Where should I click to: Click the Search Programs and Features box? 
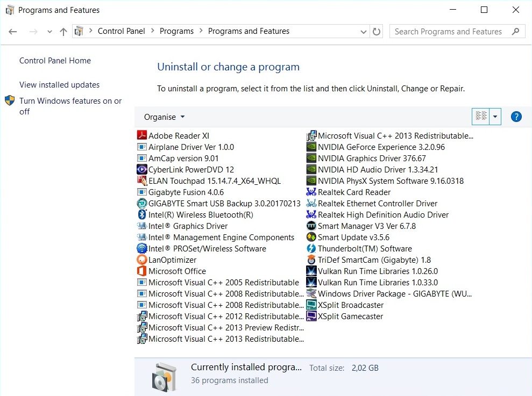tap(451, 32)
